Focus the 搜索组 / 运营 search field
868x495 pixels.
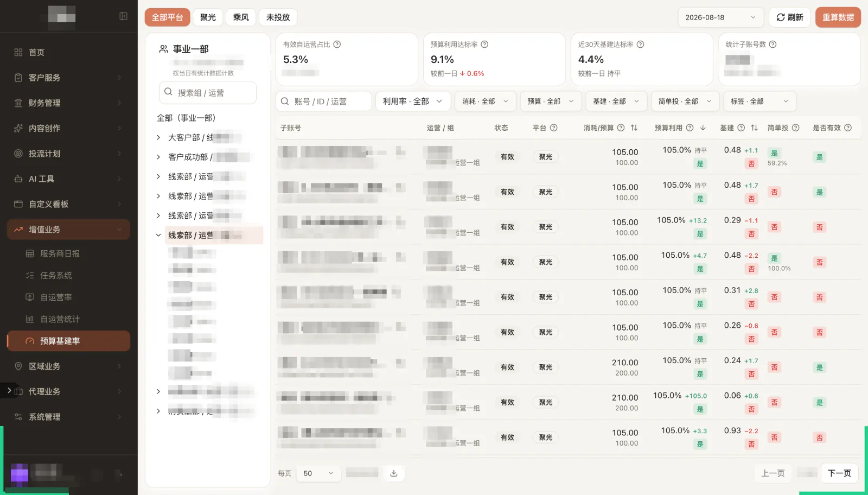pyautogui.click(x=208, y=92)
